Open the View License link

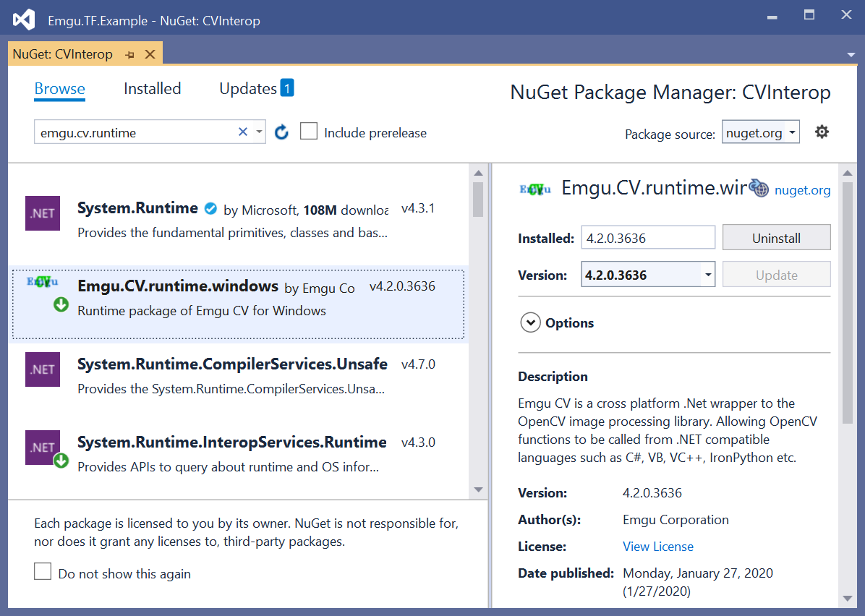pyautogui.click(x=658, y=547)
